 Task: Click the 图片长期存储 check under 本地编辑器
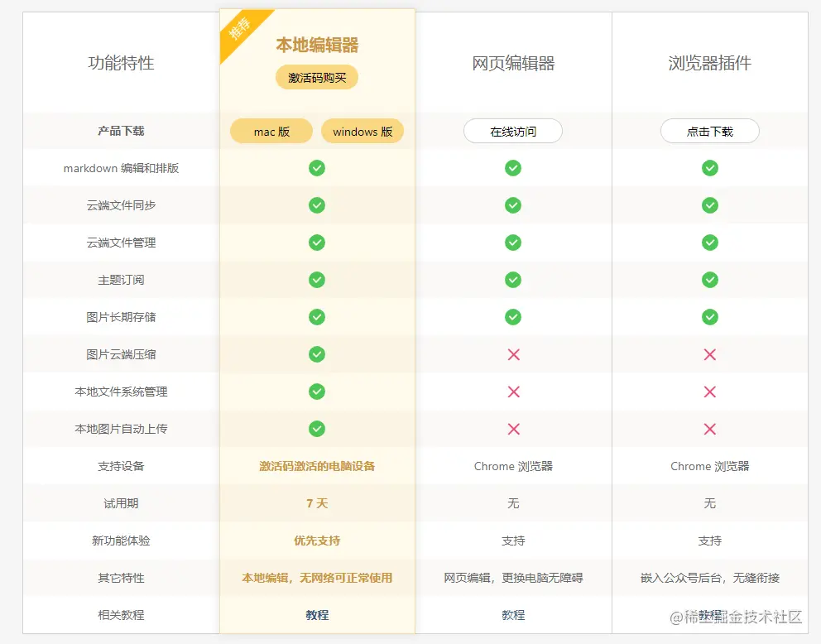(317, 317)
